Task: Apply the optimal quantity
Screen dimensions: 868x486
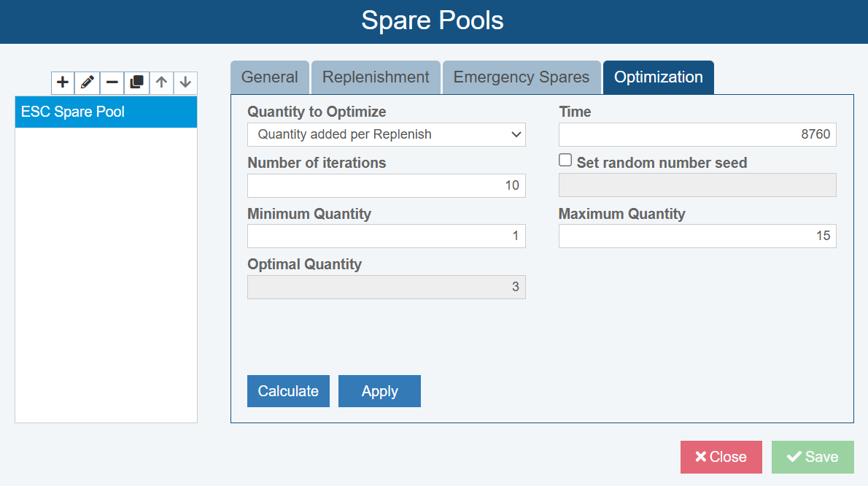Action: coord(379,391)
